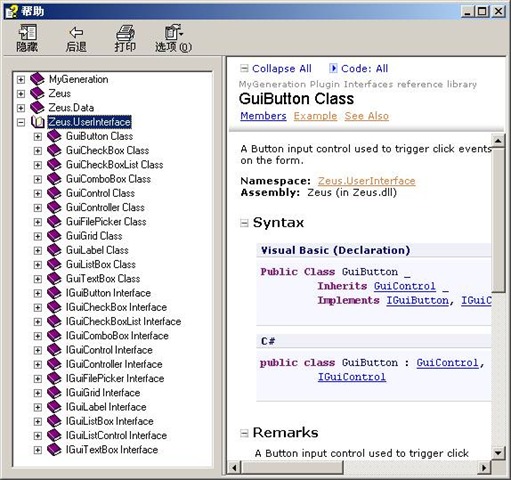511x480 pixels.
Task: Collapse the Zeus.UserInterface tree node
Action: 21,122
